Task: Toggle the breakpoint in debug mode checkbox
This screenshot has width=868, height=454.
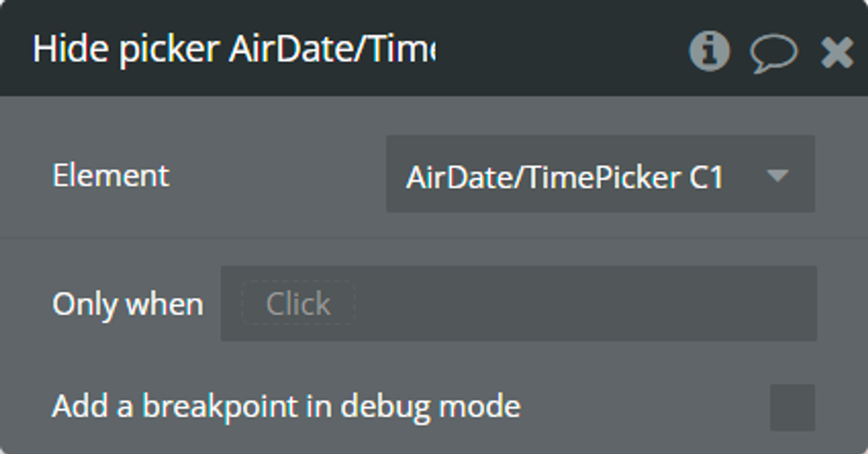Action: pyautogui.click(x=792, y=407)
